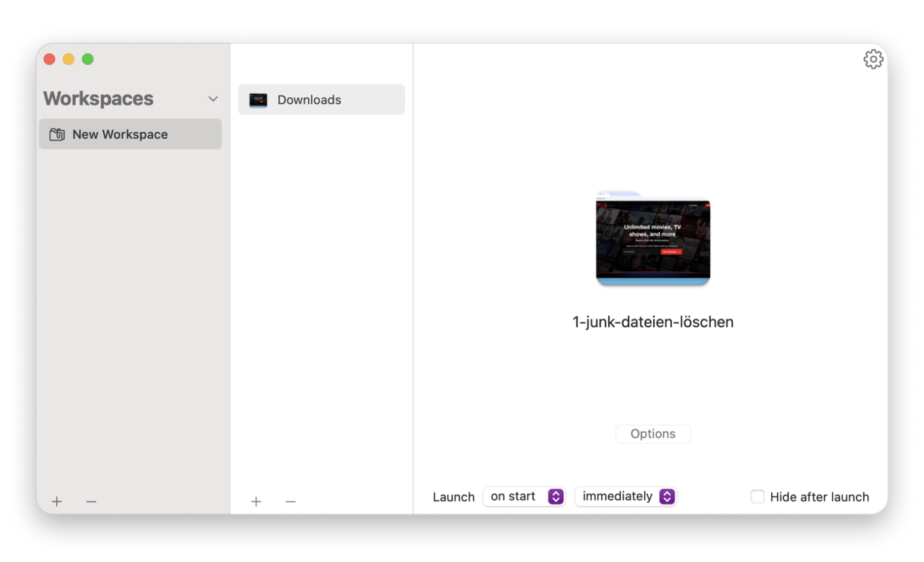The image size is (924, 562).
Task: Maximize the window with the green button
Action: [x=88, y=59]
